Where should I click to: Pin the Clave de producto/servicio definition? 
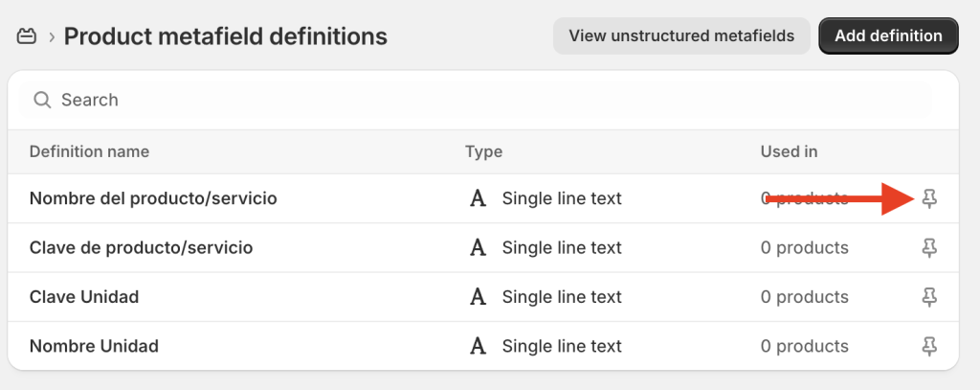[x=929, y=248]
